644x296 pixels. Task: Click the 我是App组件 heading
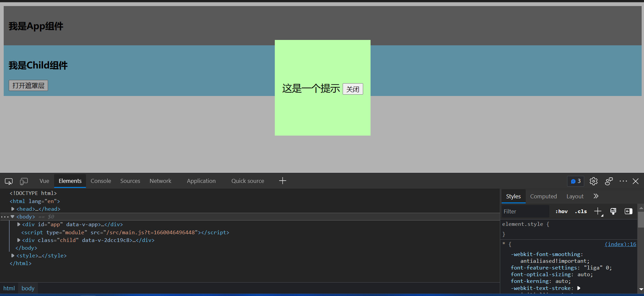pos(36,26)
